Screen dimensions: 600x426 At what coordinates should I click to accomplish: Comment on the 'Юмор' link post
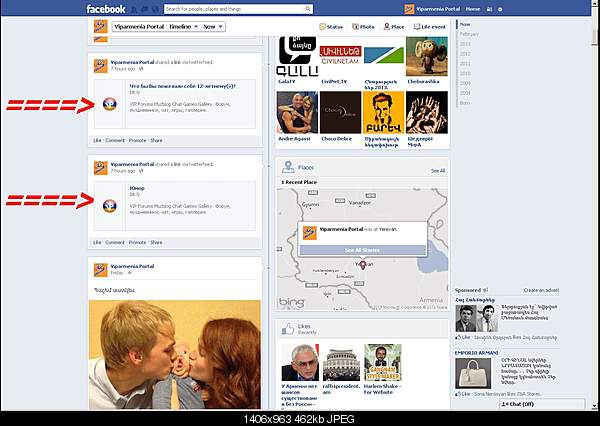pos(115,242)
